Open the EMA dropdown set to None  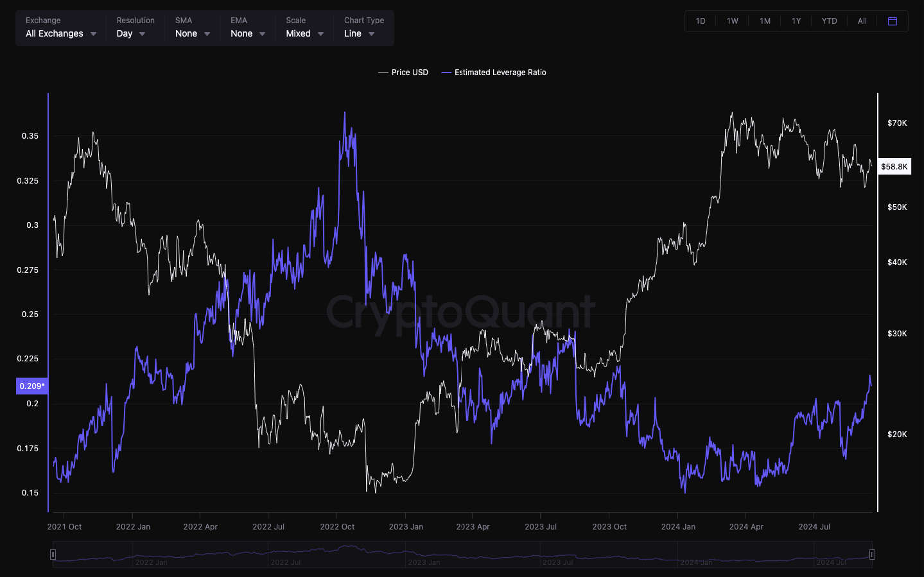pos(248,28)
